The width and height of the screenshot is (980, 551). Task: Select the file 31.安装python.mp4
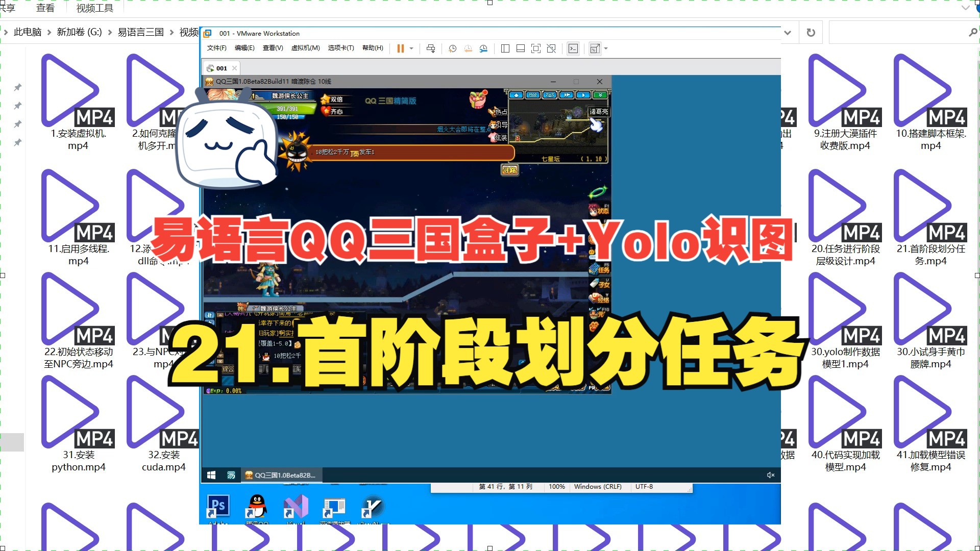[x=78, y=424]
